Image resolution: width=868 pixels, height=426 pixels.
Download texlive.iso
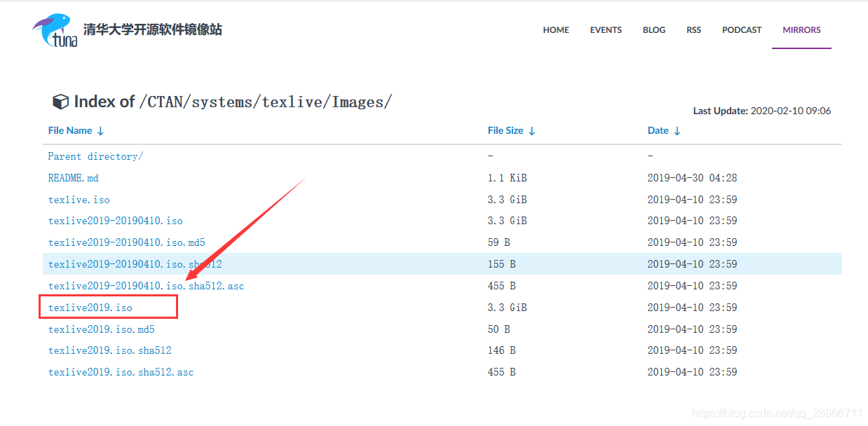pos(79,200)
